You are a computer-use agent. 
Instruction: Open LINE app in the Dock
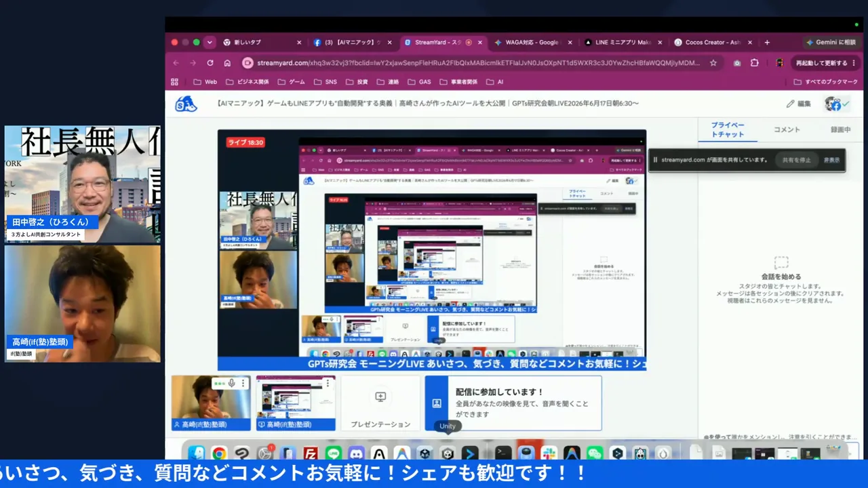tap(333, 453)
